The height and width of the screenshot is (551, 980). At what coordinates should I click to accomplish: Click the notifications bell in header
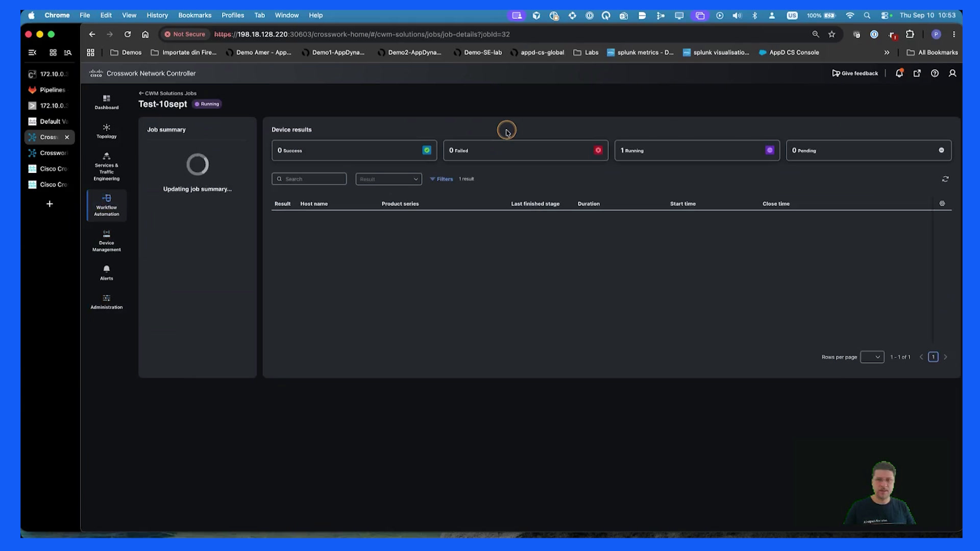click(899, 73)
